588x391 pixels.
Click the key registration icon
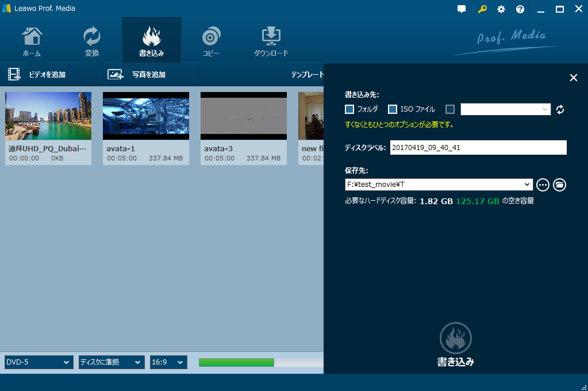pos(482,9)
